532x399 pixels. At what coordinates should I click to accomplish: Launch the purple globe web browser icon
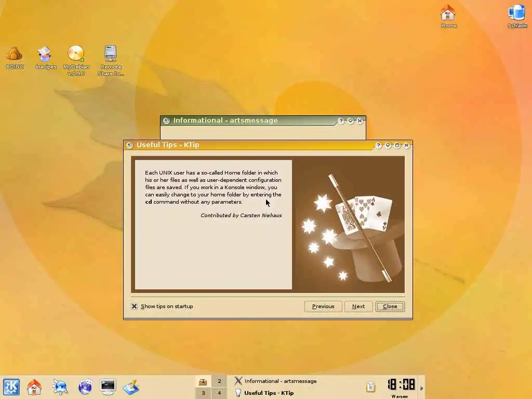coord(85,387)
